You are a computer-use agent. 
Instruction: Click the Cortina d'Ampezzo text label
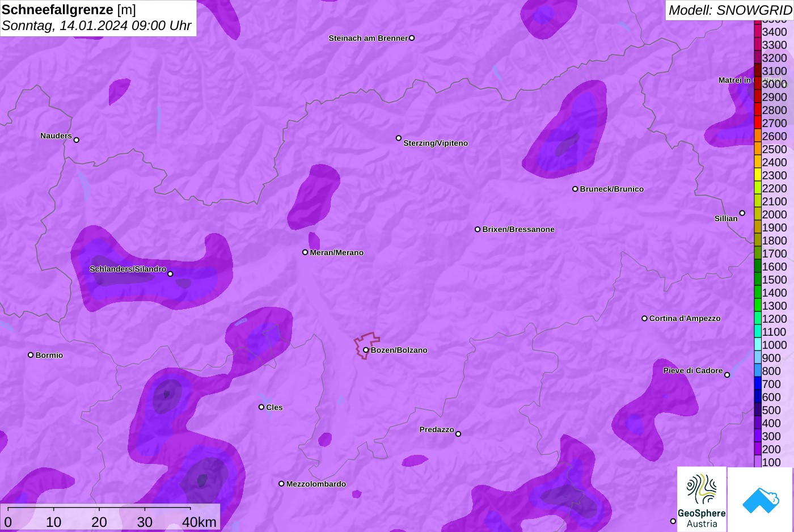point(685,318)
